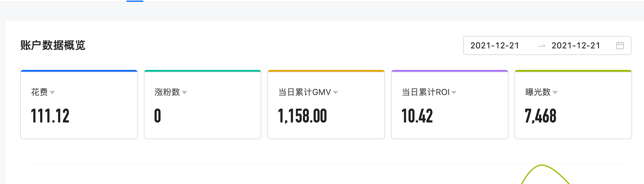Click the 曝光数 metric label
Viewport: 644px width, 184px height.
point(538,92)
